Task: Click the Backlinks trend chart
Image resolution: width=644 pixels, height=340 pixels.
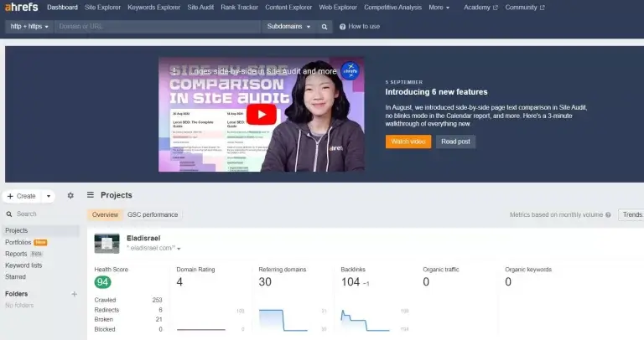Action: [366, 320]
